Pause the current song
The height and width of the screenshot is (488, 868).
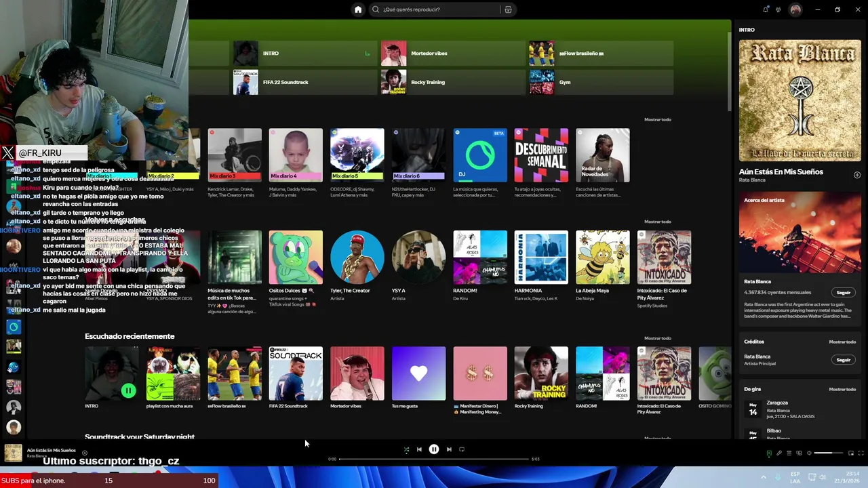pos(434,449)
